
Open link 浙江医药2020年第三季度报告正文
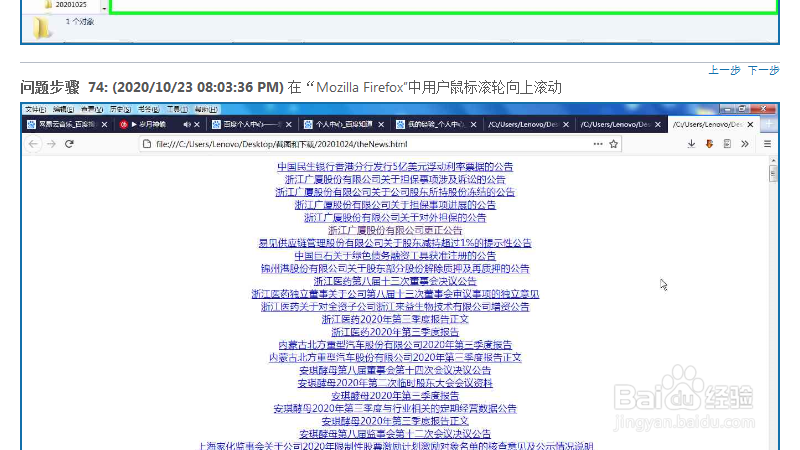tap(395, 319)
